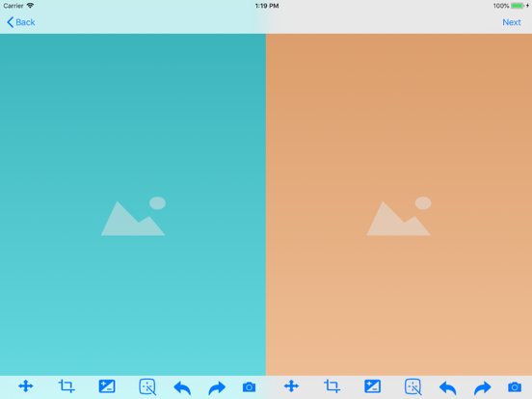Screen dimensions: 532x399
Task: Select the crop tool under orange image
Action: (332, 386)
